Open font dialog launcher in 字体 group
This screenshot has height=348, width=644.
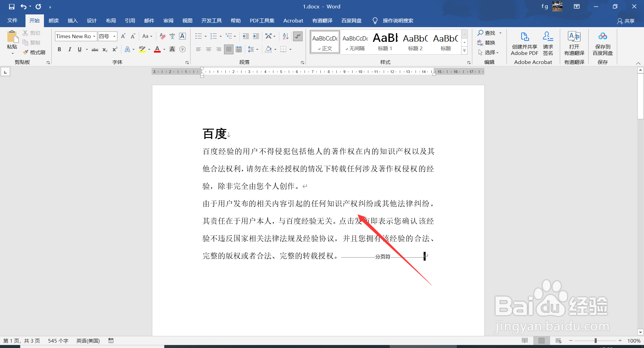point(187,62)
